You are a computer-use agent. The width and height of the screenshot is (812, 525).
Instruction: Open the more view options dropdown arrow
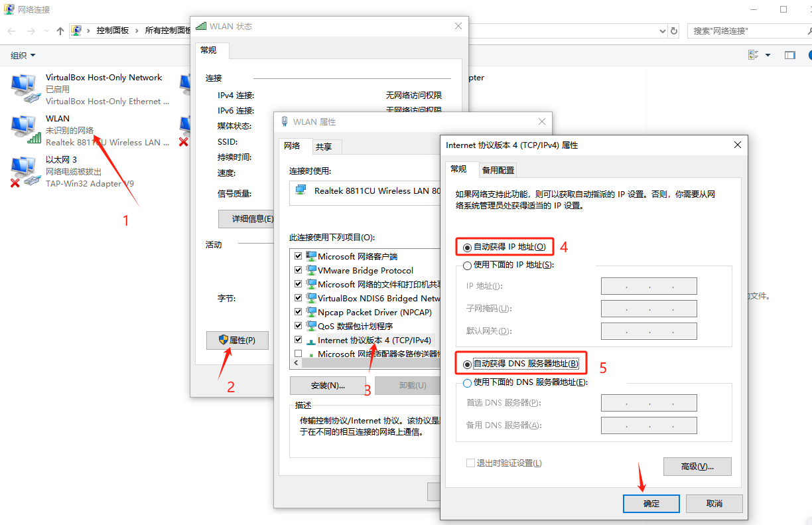click(x=768, y=55)
